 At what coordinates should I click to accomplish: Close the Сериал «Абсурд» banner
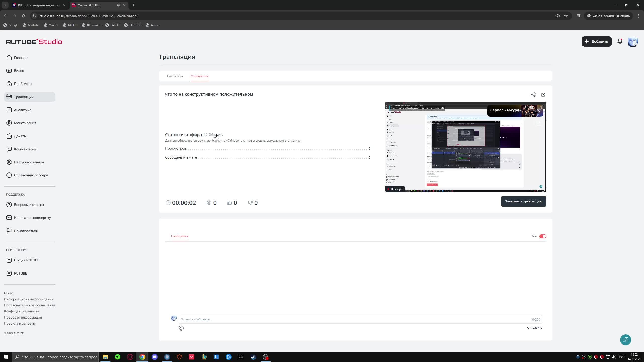pyautogui.click(x=538, y=110)
